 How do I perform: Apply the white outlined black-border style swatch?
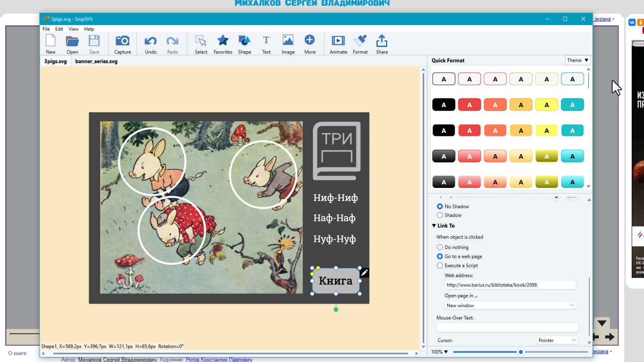444,79
